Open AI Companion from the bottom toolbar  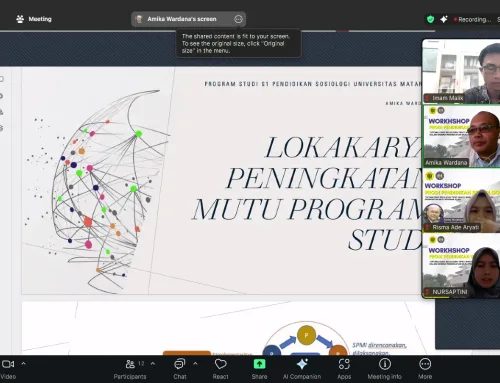[302, 369]
